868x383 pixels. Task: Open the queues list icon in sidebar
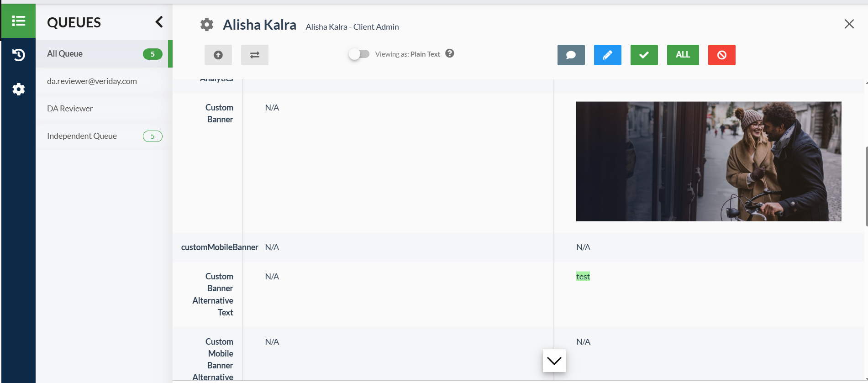coord(18,21)
